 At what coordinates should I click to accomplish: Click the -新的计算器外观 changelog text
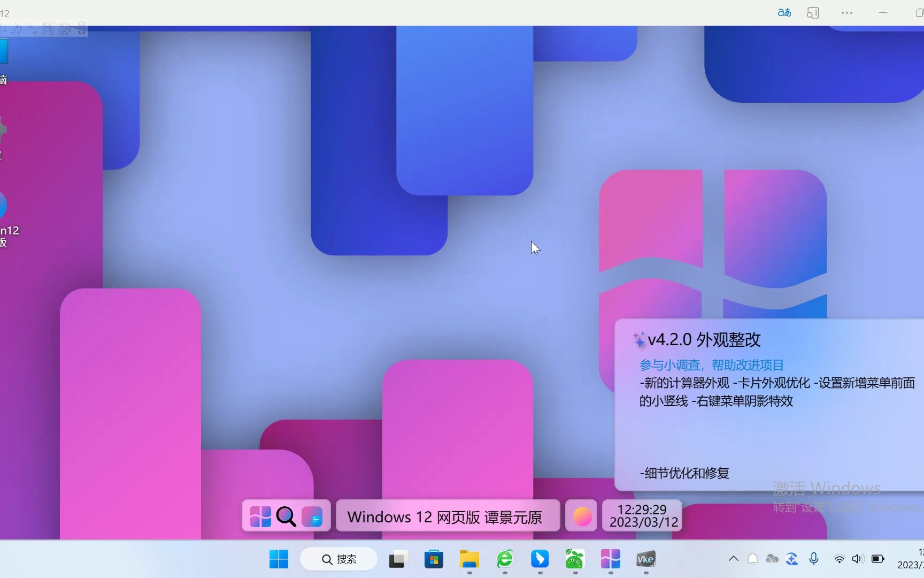(x=684, y=383)
